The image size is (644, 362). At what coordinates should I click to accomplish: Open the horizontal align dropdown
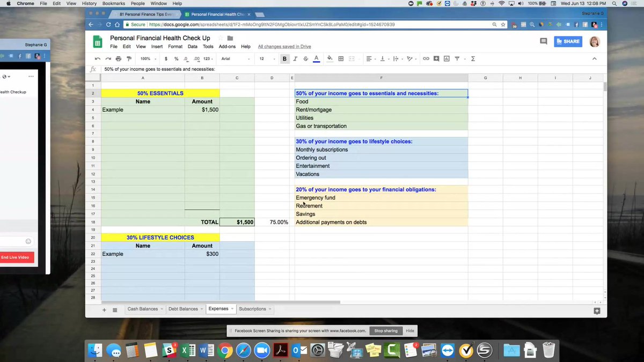pyautogui.click(x=370, y=58)
